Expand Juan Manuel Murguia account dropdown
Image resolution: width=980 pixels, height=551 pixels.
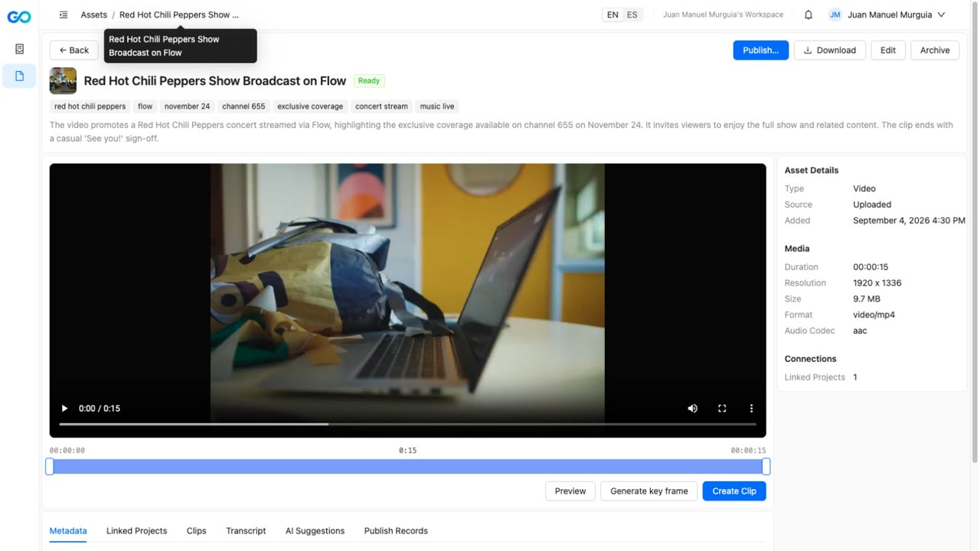tap(896, 15)
